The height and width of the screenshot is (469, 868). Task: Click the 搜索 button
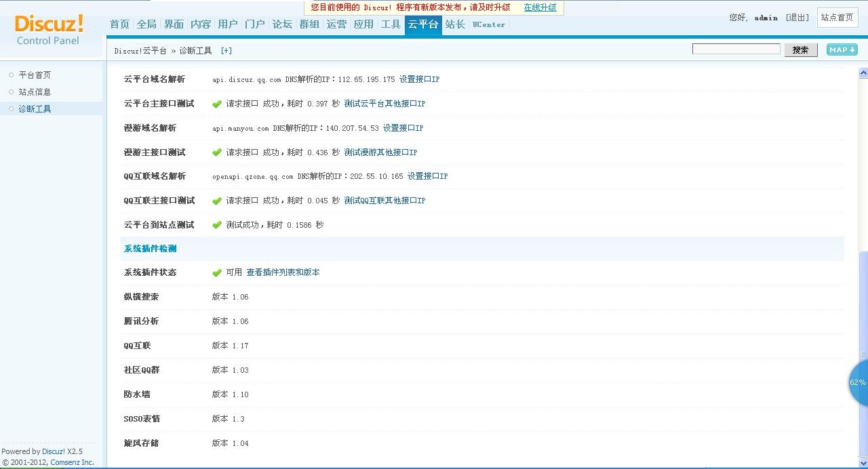tap(800, 49)
